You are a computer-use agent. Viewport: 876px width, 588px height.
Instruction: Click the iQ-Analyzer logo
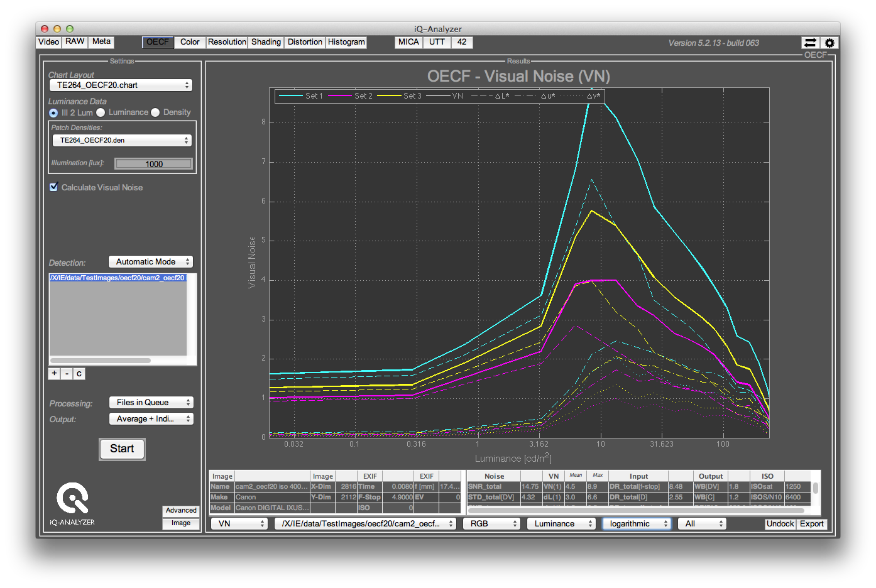coord(73,503)
